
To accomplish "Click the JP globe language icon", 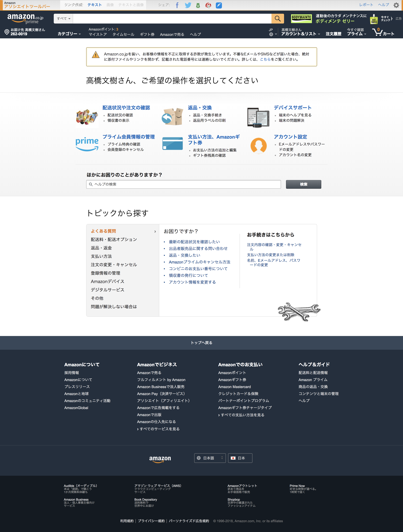I will (x=272, y=32).
